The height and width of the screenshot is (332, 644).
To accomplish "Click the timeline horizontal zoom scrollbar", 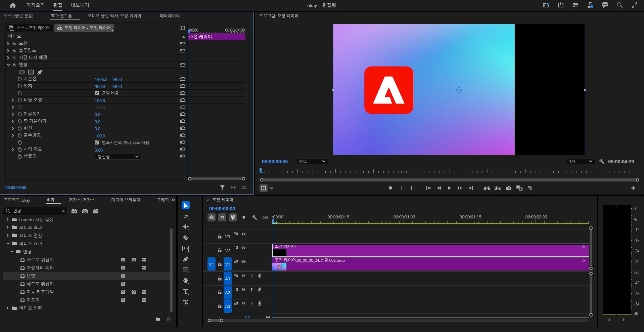I will [215, 320].
